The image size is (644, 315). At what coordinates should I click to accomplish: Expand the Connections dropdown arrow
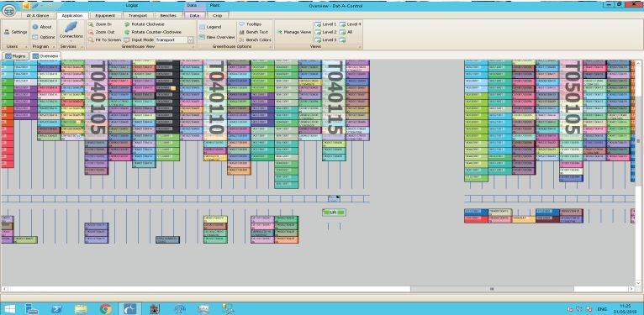click(x=71, y=41)
